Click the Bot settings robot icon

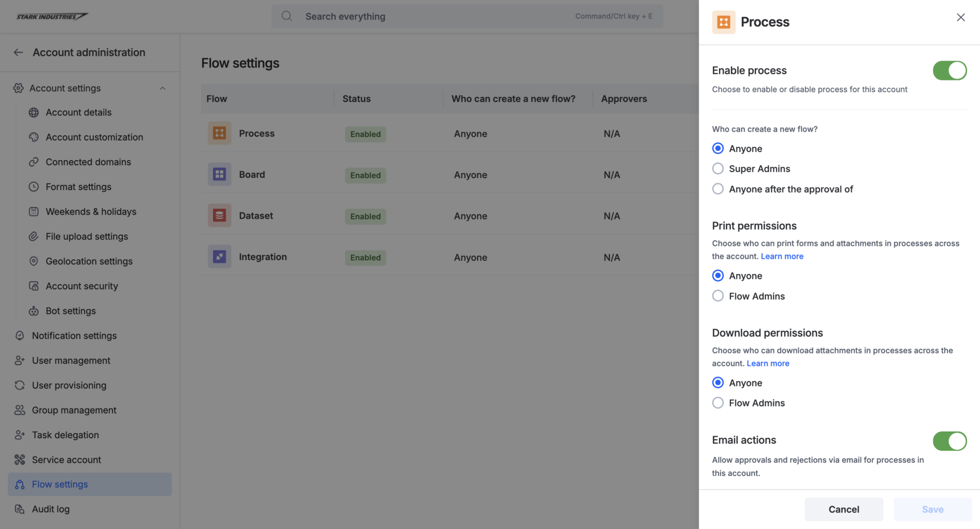pyautogui.click(x=34, y=311)
